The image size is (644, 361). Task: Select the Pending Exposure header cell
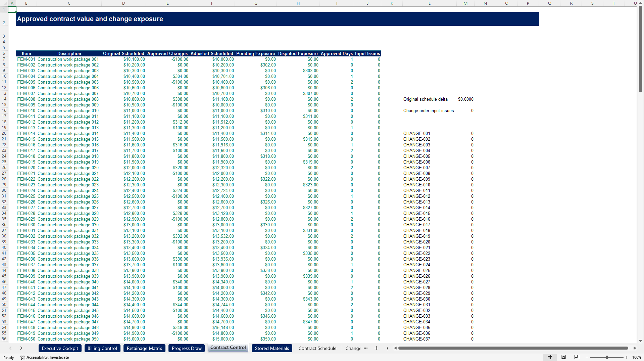pyautogui.click(x=256, y=53)
